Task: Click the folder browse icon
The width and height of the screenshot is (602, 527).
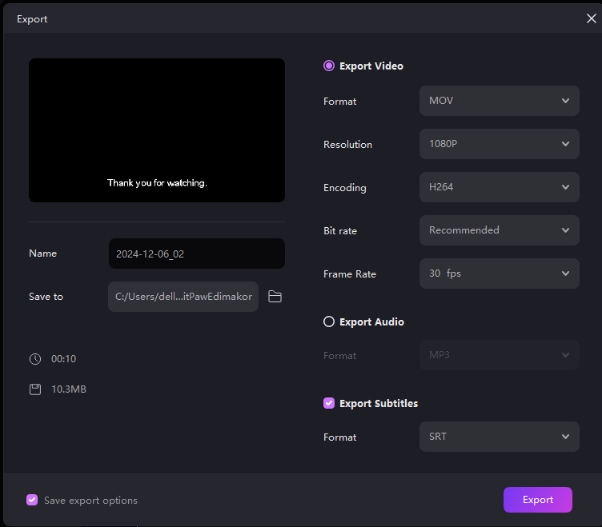Action: click(x=275, y=297)
